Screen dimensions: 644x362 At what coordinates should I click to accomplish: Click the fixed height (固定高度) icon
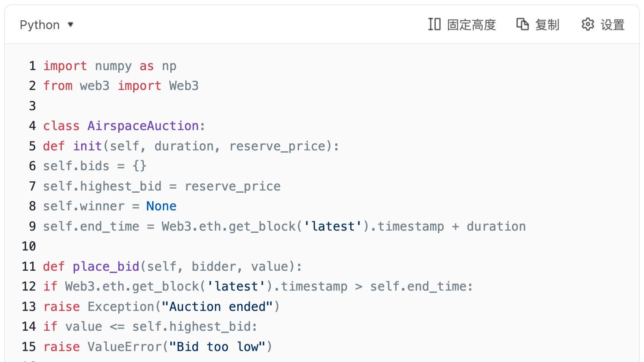click(434, 24)
